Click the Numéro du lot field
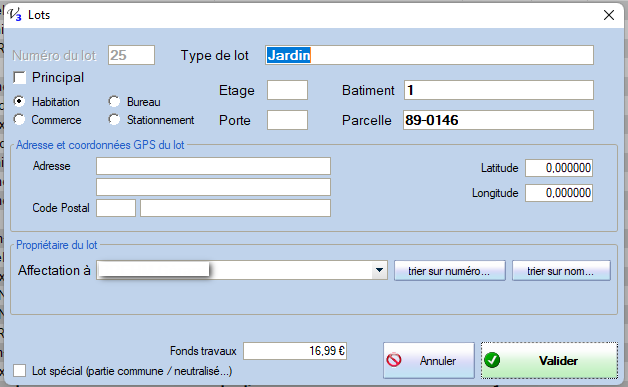This screenshot has width=628, height=387. point(131,55)
